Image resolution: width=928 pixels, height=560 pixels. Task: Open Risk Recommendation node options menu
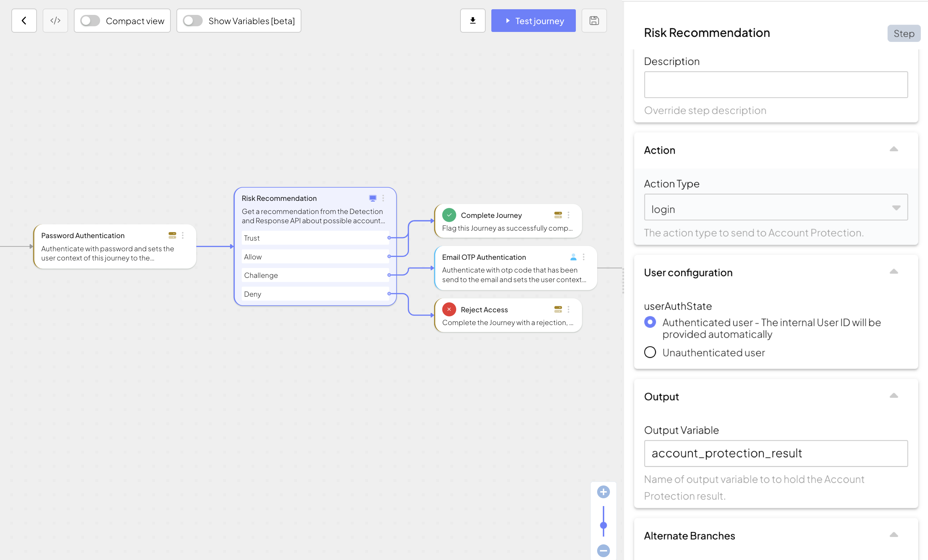383,198
